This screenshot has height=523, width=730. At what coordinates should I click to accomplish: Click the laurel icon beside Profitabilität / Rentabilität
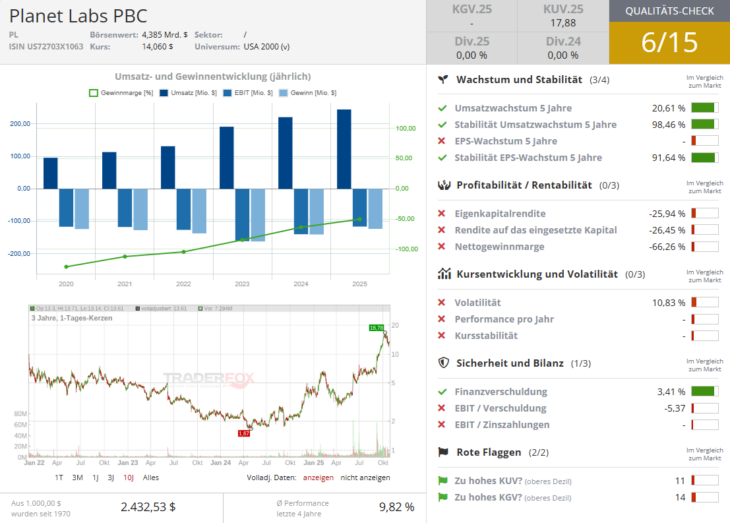(x=443, y=185)
